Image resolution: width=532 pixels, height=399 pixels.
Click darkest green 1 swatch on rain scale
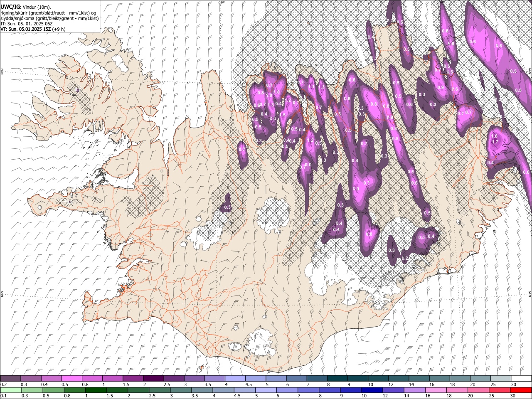point(96,390)
